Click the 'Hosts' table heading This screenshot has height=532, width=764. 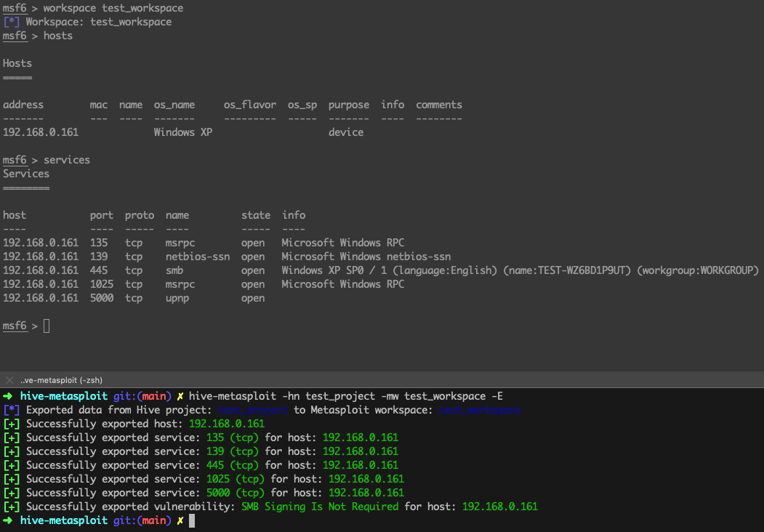[17, 63]
